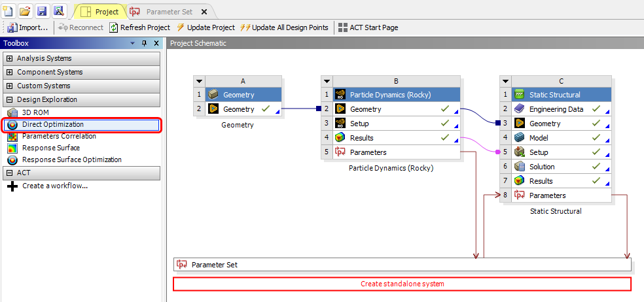Click the Open project folder icon
The height and width of the screenshot is (302, 644).
(x=25, y=11)
